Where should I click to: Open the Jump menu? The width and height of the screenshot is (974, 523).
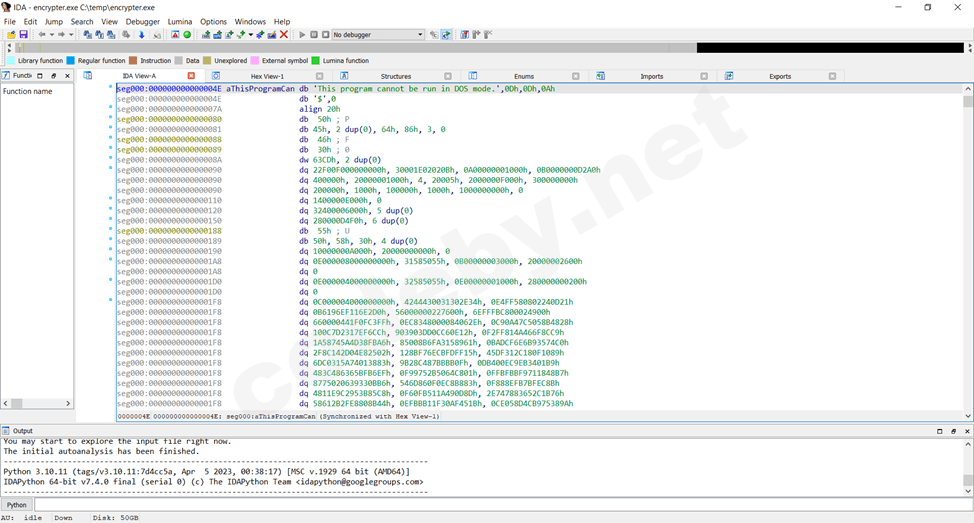tap(53, 21)
